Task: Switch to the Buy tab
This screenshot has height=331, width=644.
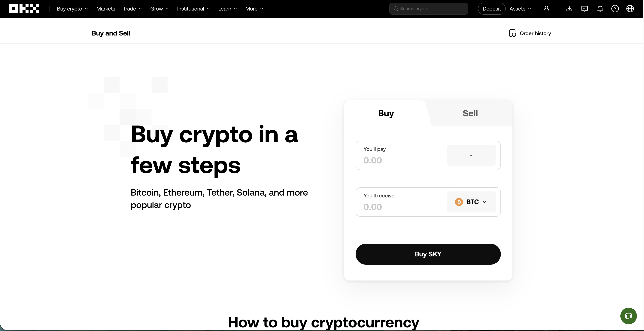Action: click(x=385, y=113)
